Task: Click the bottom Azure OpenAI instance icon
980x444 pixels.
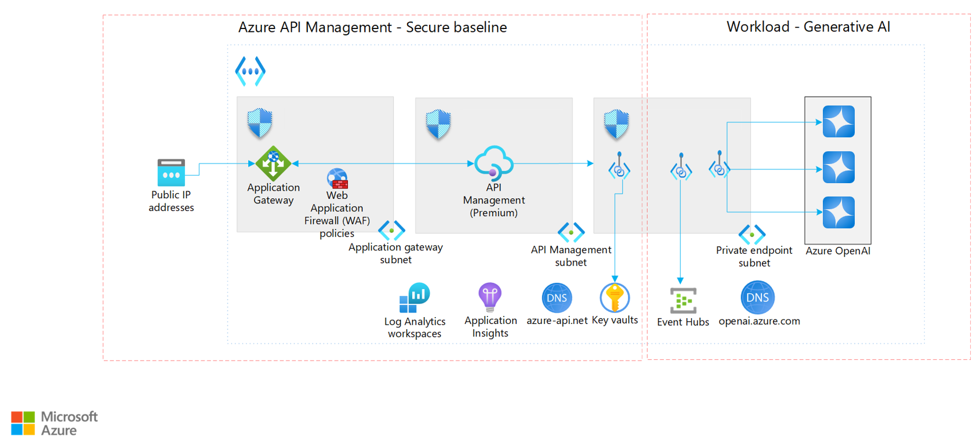Action: pyautogui.click(x=839, y=212)
